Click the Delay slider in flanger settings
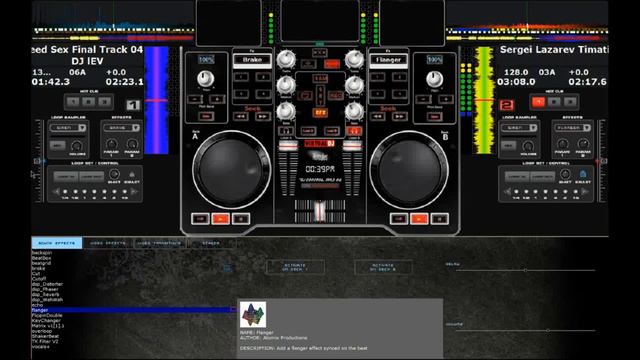 point(525,270)
